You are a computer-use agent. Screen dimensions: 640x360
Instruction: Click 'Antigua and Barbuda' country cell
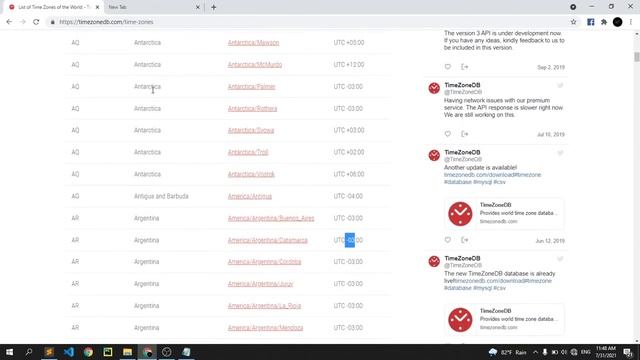pyautogui.click(x=161, y=196)
